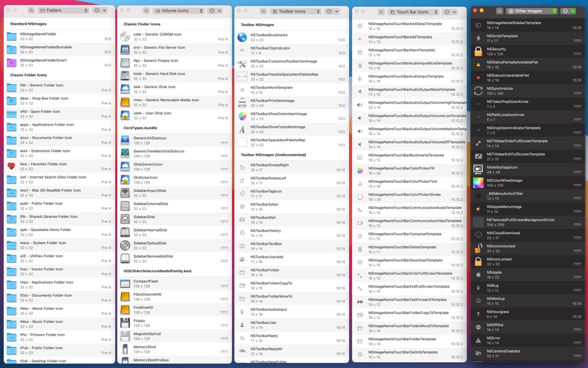This screenshot has width=588, height=368.
Task: Open the ellipsis action menu in Toolbar Icons window
Action: (x=332, y=11)
